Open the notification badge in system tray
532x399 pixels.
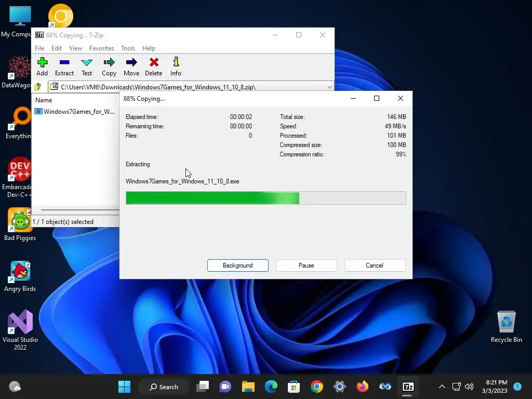coord(517,387)
